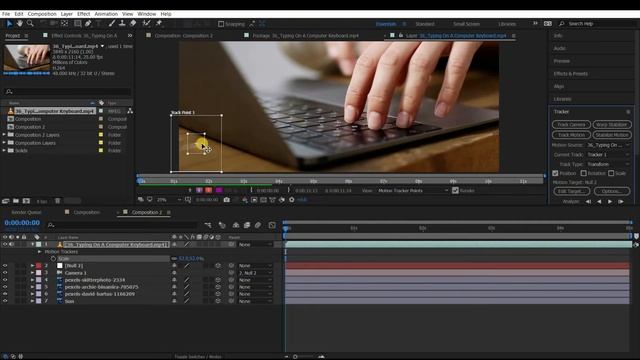Open the Animation menu
This screenshot has width=640, height=360.
click(x=106, y=14)
